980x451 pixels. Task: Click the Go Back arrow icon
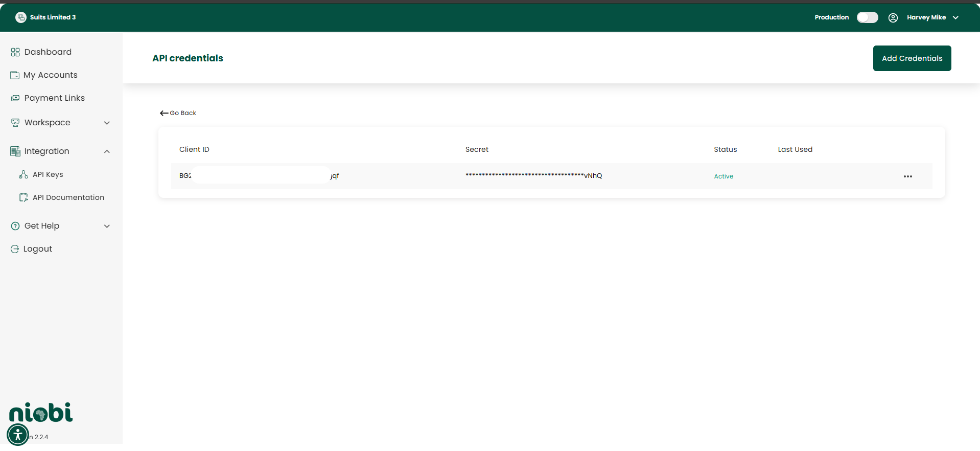pos(164,113)
